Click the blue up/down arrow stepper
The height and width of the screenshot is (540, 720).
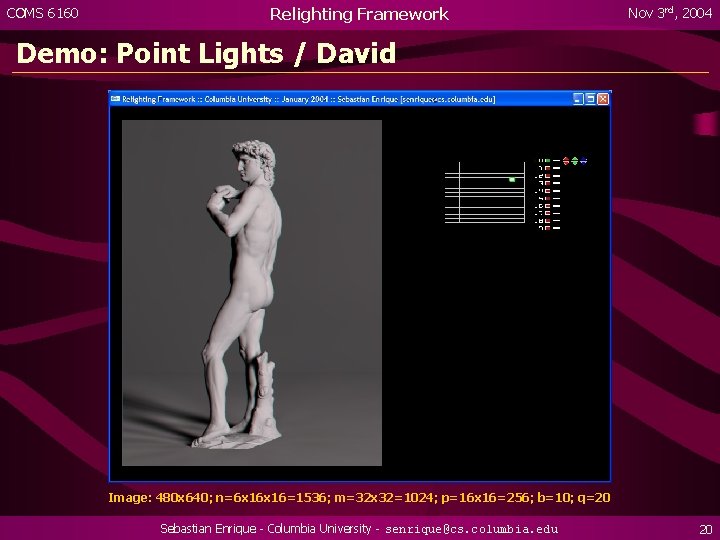(x=583, y=161)
